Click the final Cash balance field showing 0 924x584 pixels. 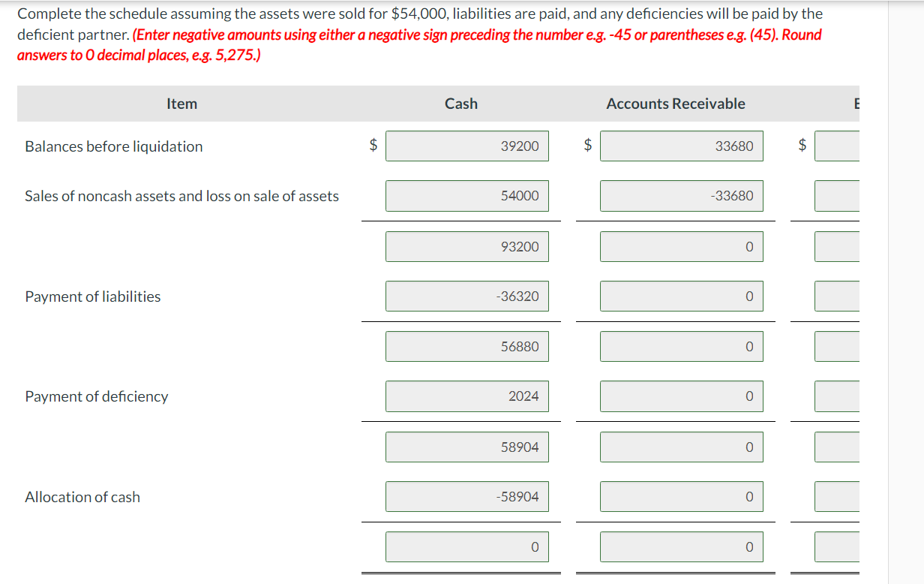pyautogui.click(x=466, y=546)
